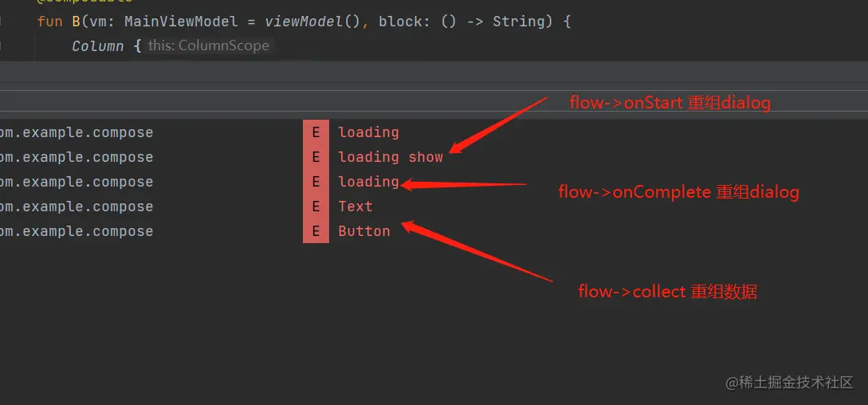Screen dimensions: 868x405
Task: Select the first "loading" log message
Action: click(x=368, y=132)
